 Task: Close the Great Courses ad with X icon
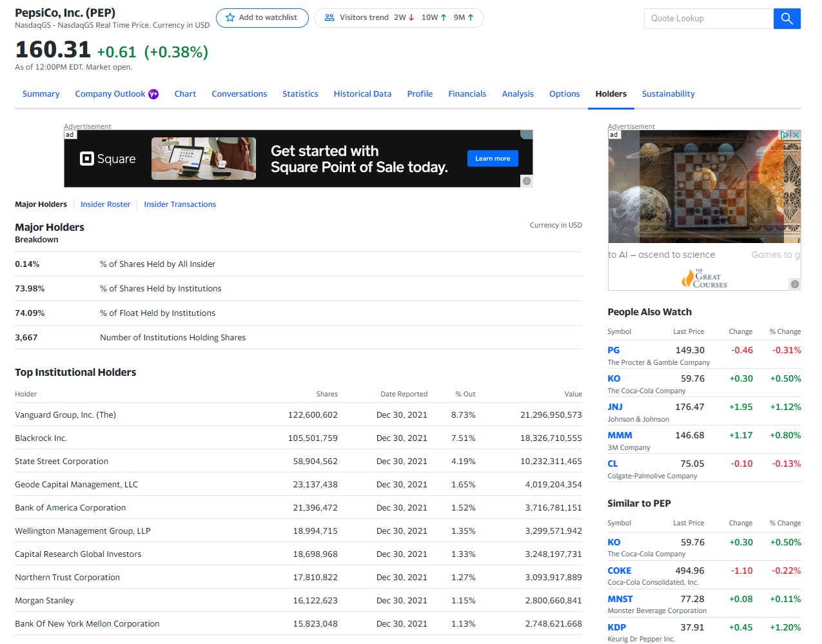tap(796, 135)
